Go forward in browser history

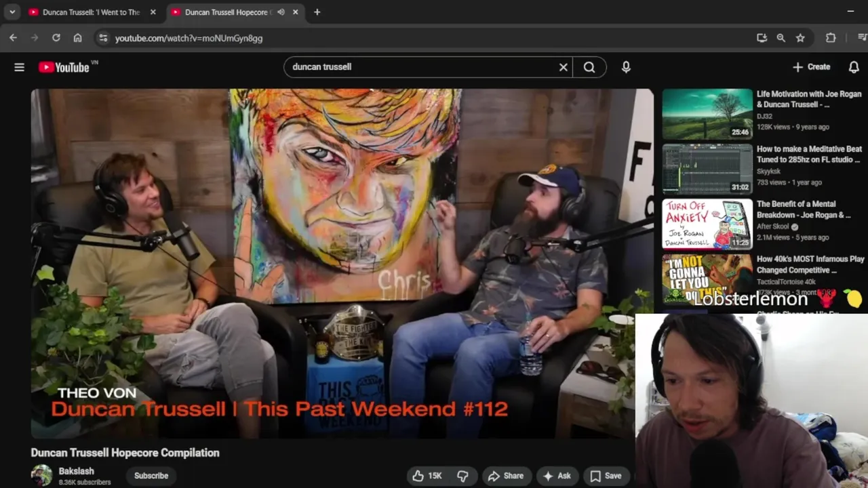(35, 38)
